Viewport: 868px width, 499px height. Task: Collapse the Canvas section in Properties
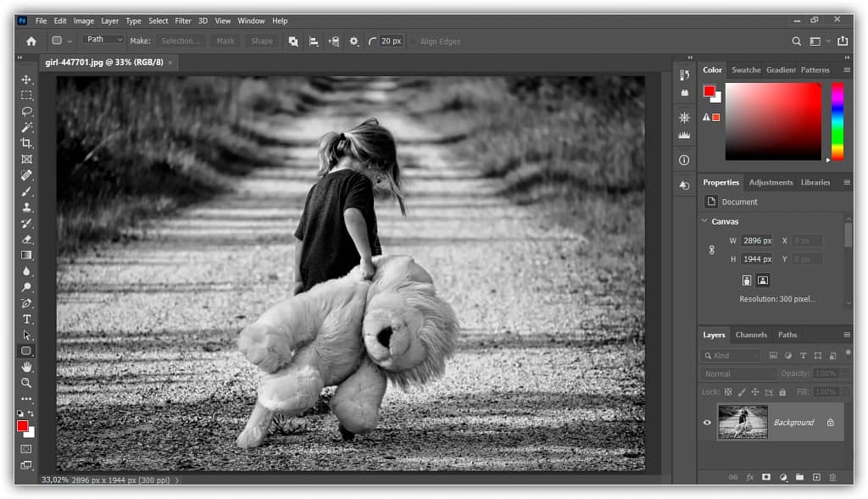tap(704, 221)
